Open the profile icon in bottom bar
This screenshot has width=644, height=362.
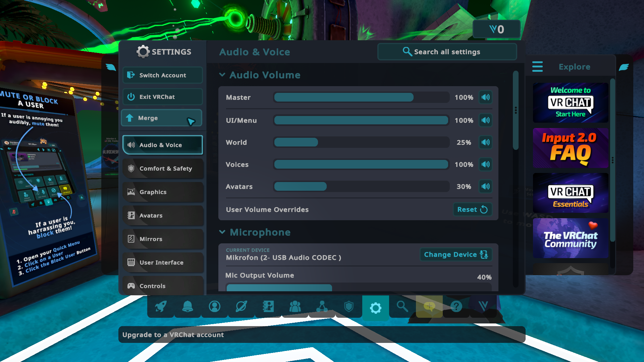coord(215,306)
